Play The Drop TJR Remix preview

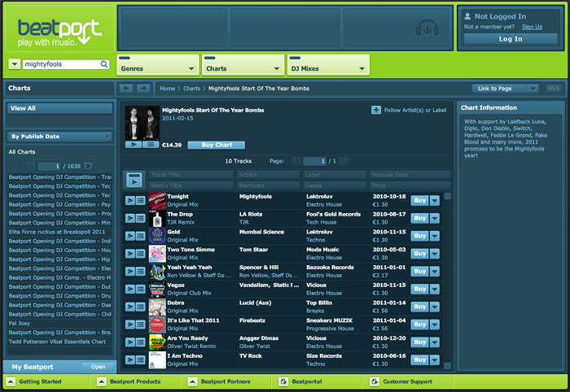point(130,218)
